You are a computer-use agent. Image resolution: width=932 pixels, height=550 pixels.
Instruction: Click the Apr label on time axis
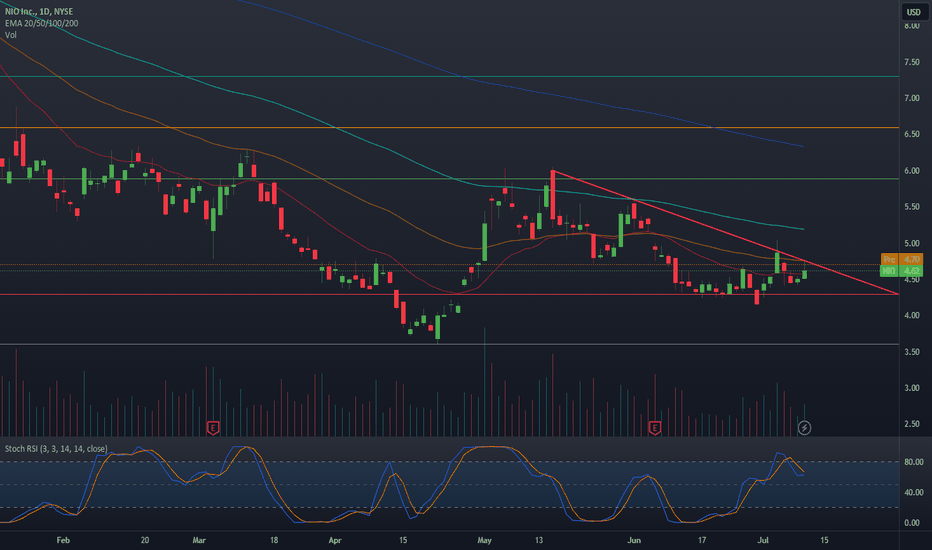tap(335, 540)
